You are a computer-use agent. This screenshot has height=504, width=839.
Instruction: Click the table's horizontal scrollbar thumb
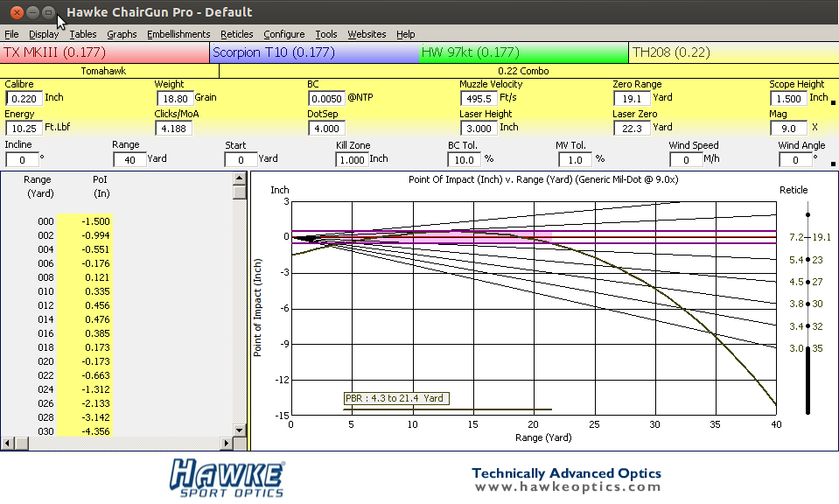point(21,443)
